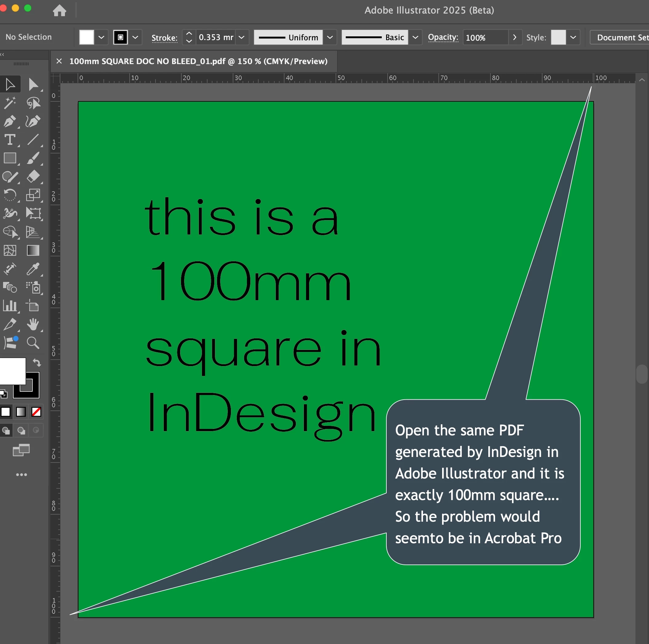Activate the Gradient tool
Image resolution: width=649 pixels, height=644 pixels.
[33, 251]
